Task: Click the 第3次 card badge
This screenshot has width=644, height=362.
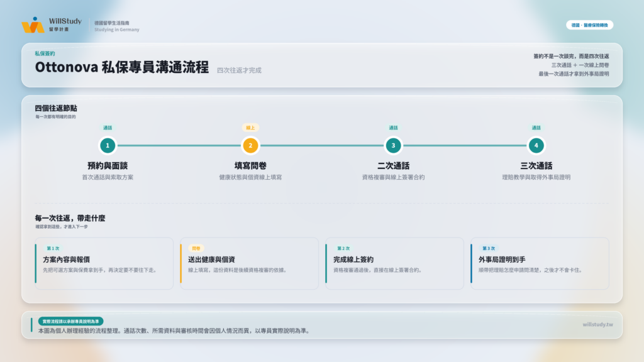Action: 488,248
